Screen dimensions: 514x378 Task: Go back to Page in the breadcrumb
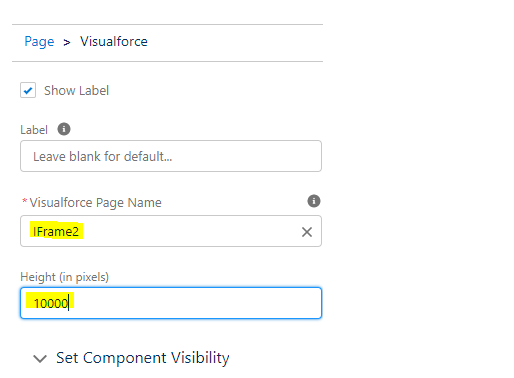[x=39, y=42]
